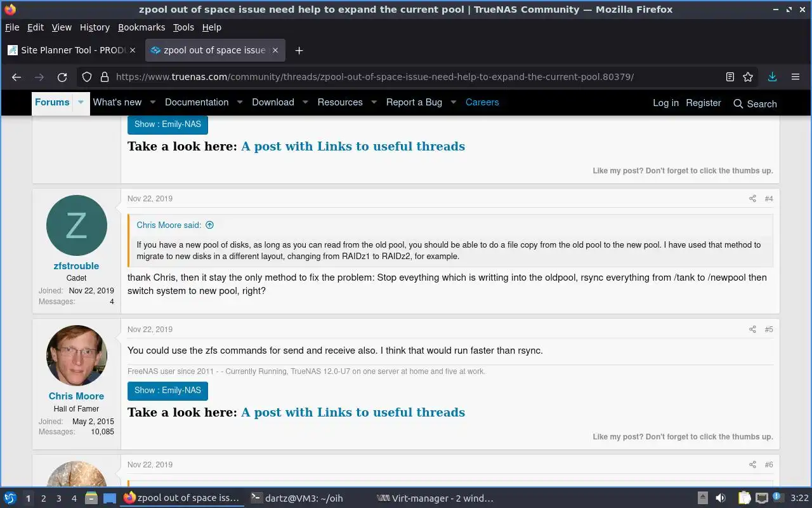The image size is (812, 508).
Task: Click the network tray icon
Action: coord(761,498)
